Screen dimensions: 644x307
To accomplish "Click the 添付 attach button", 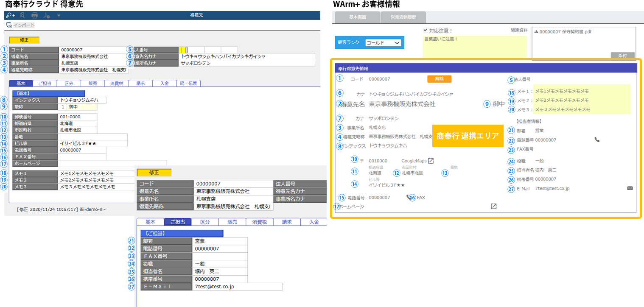I will click(623, 55).
